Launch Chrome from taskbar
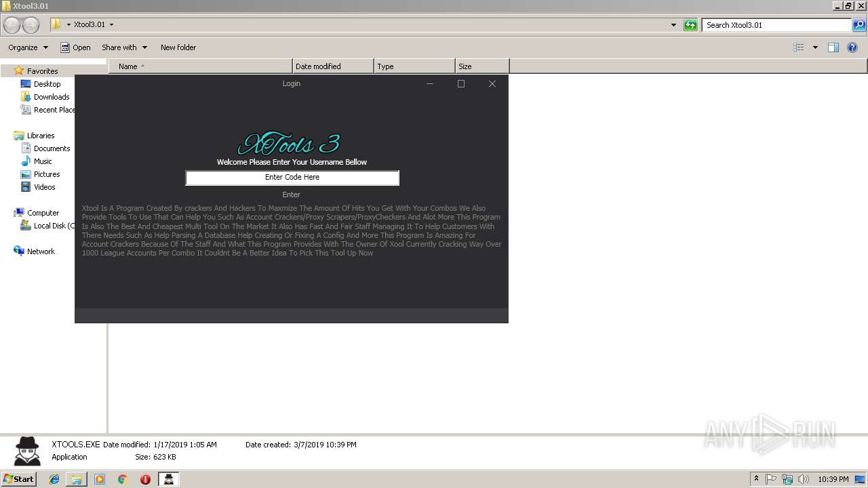This screenshot has height=488, width=868. [x=122, y=479]
